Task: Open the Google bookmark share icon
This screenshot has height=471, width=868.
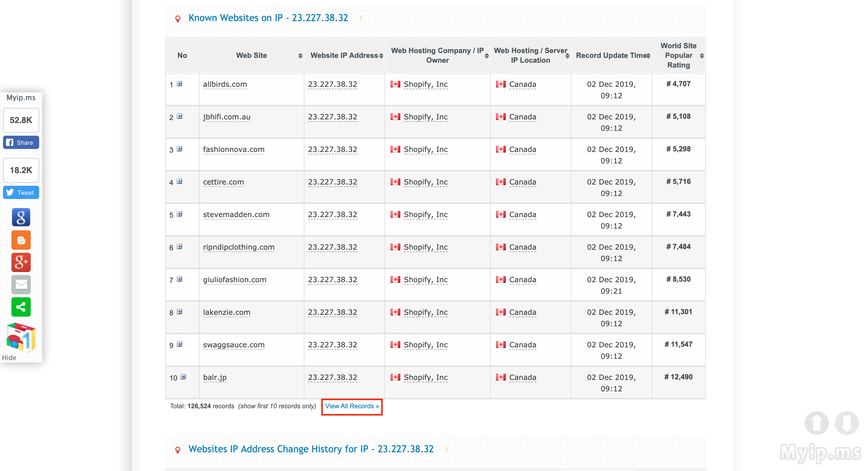Action: coord(21,217)
